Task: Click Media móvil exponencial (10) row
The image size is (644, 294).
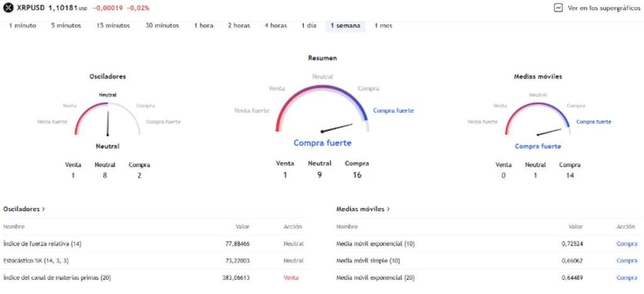Action: (488, 244)
